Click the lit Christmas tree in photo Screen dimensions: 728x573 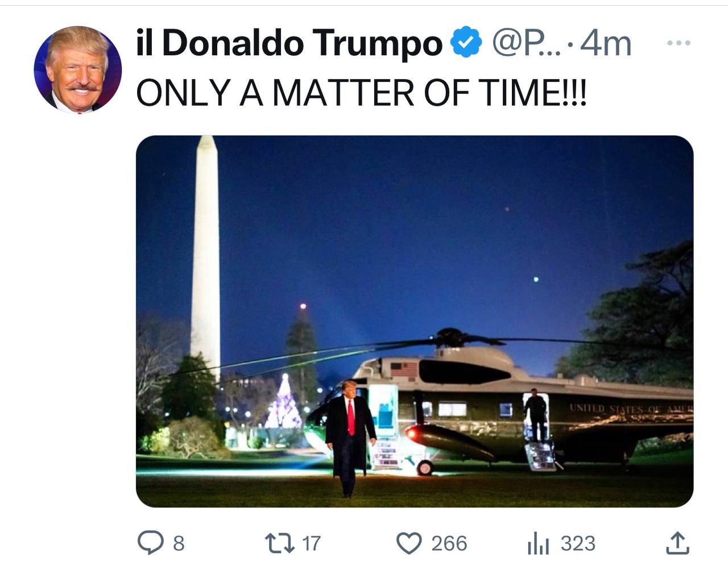[x=283, y=402]
